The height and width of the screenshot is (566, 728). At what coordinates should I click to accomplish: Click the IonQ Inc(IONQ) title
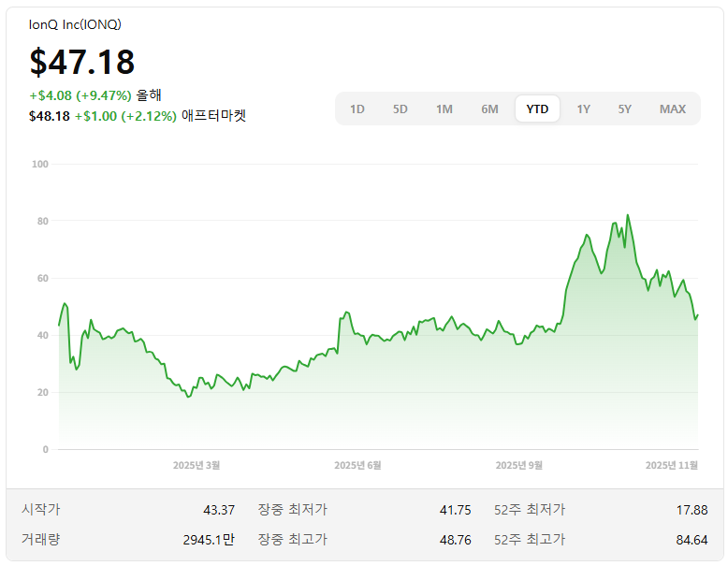point(75,24)
